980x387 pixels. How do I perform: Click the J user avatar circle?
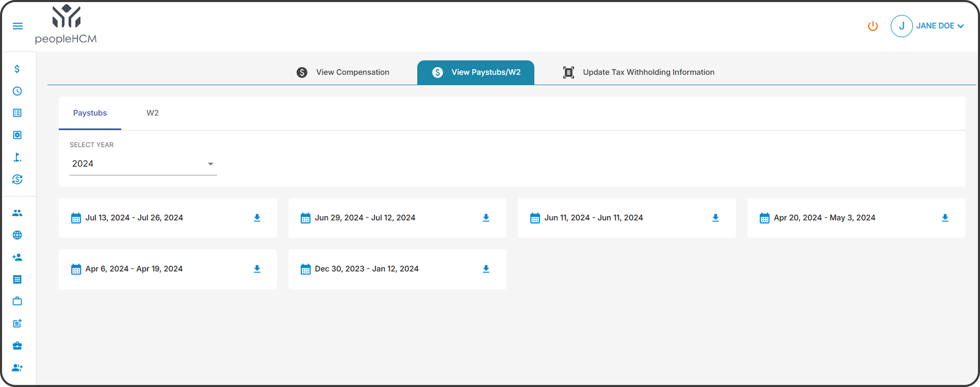pos(901,26)
